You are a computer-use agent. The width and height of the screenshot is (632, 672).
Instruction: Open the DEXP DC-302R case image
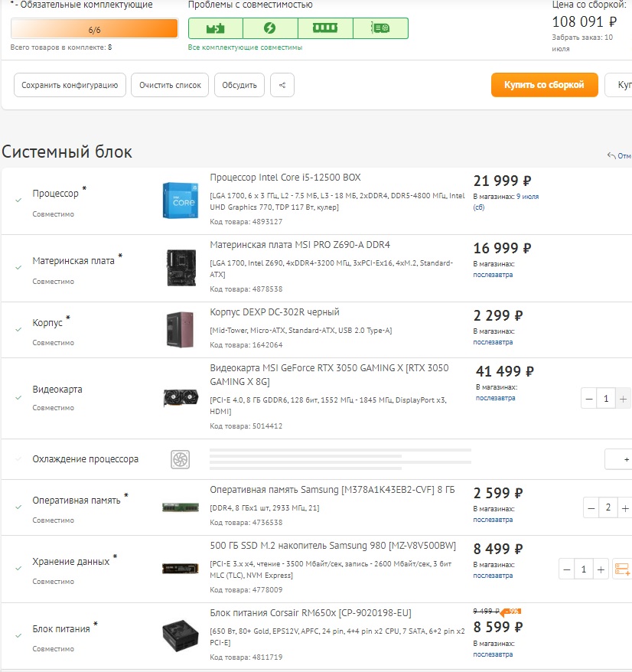click(x=180, y=330)
